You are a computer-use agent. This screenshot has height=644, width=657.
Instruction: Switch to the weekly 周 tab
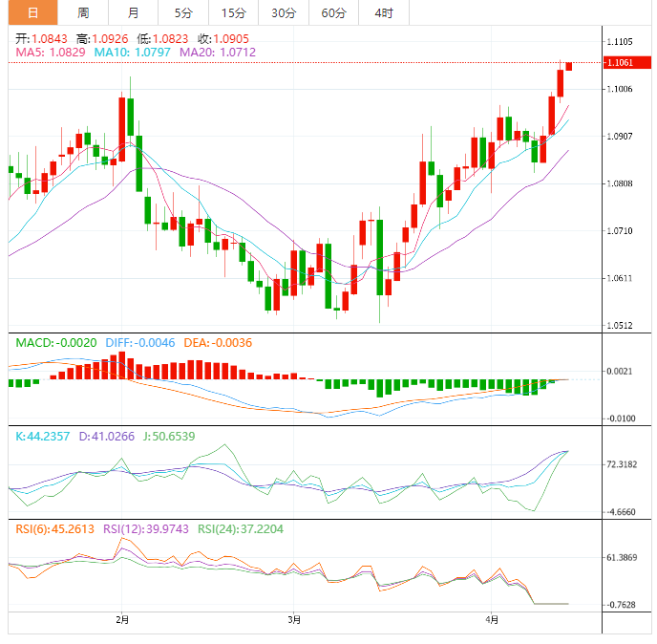click(x=83, y=12)
